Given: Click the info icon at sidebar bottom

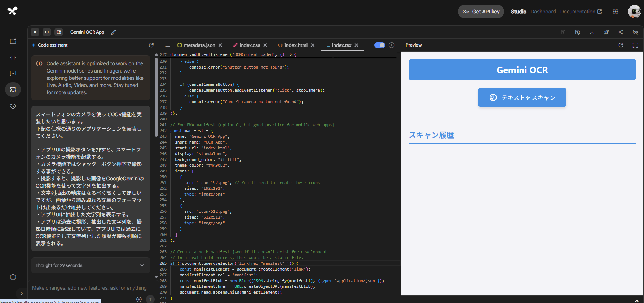Looking at the screenshot, I should (x=13, y=277).
